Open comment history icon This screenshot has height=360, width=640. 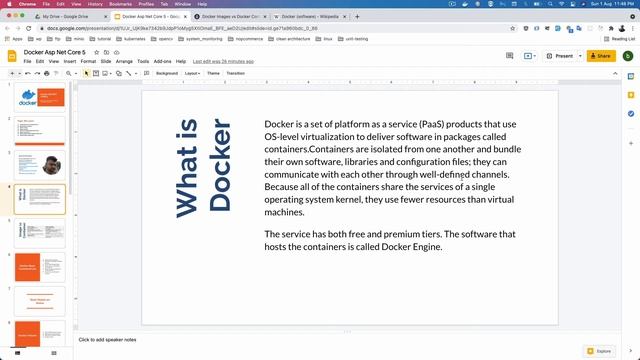coord(509,56)
